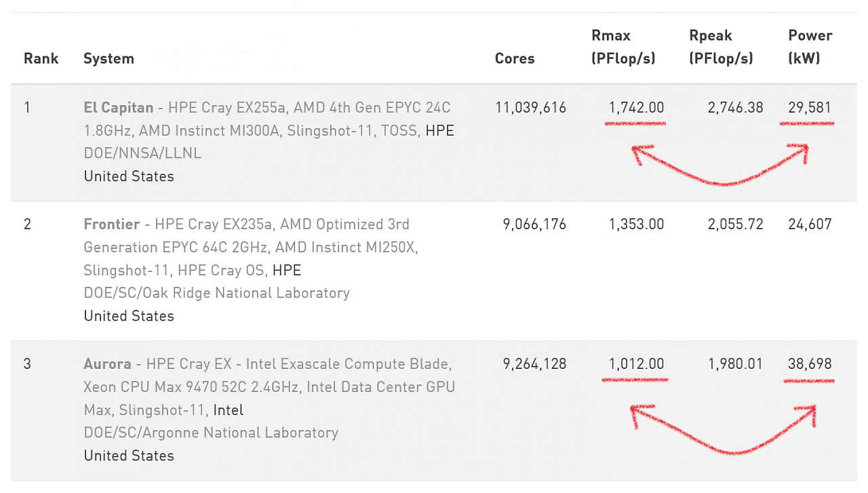Image resolution: width=868 pixels, height=493 pixels.
Task: Select the Rpeak value 2,746.38
Action: click(735, 107)
